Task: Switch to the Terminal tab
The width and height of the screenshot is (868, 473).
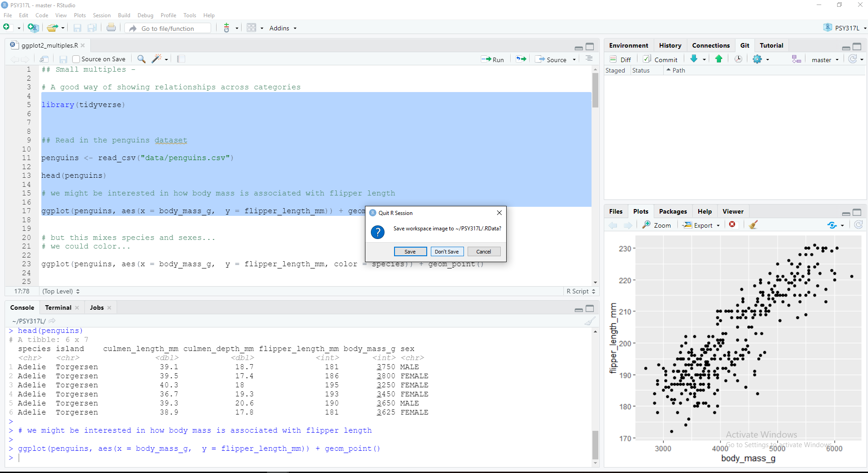Action: tap(58, 307)
